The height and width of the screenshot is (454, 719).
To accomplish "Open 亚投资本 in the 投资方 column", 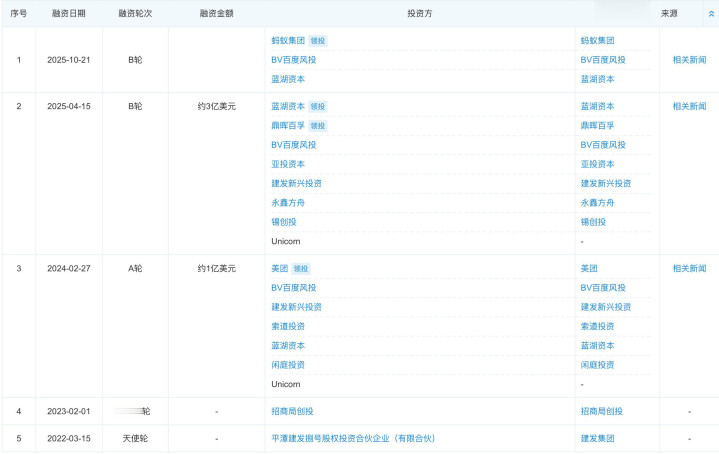I will [x=288, y=164].
